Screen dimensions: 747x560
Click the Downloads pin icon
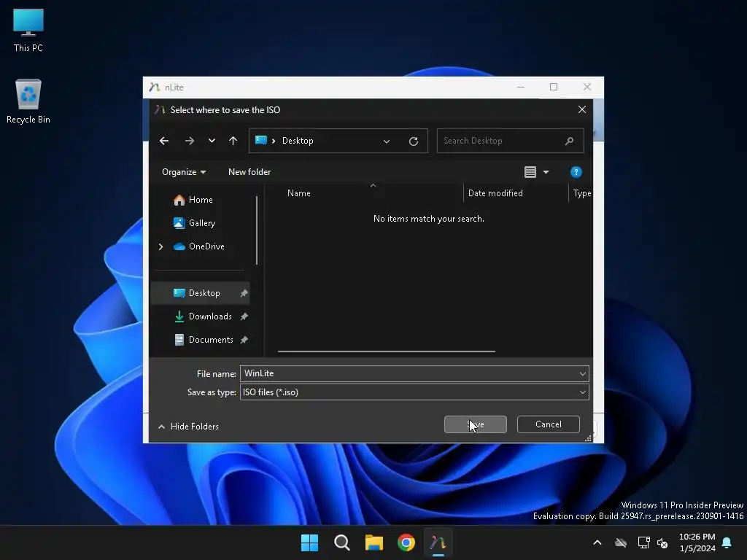(244, 316)
